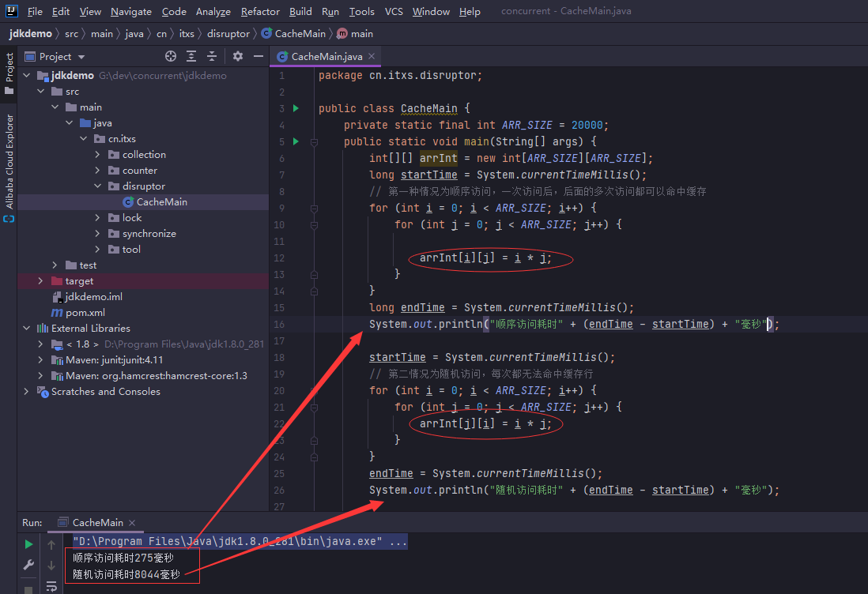868x594 pixels.
Task: Expand Scratches and Consoles node
Action: [27, 392]
